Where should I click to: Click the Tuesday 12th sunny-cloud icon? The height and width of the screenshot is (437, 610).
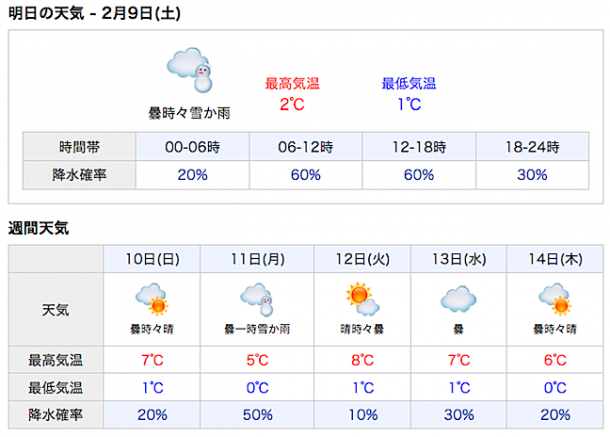coord(361,299)
